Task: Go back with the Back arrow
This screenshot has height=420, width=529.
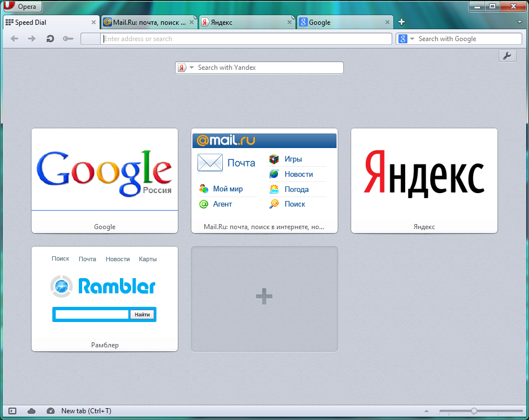Action: click(x=15, y=39)
